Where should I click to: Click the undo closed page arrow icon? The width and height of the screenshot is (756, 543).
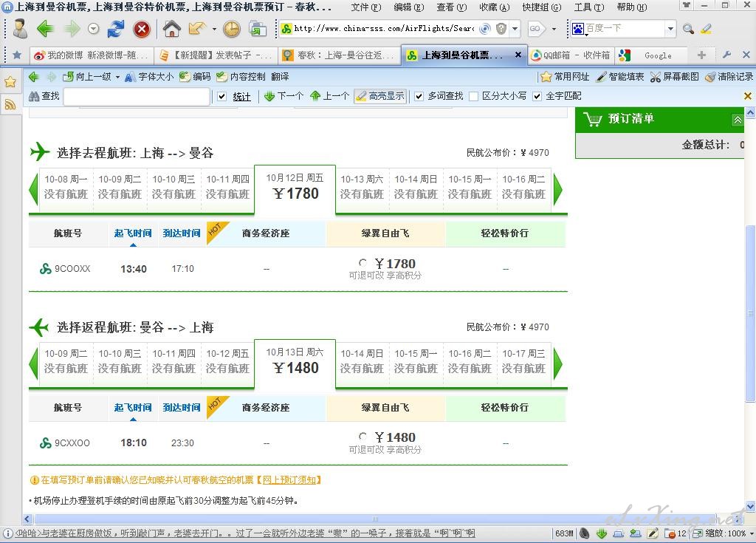[196, 29]
